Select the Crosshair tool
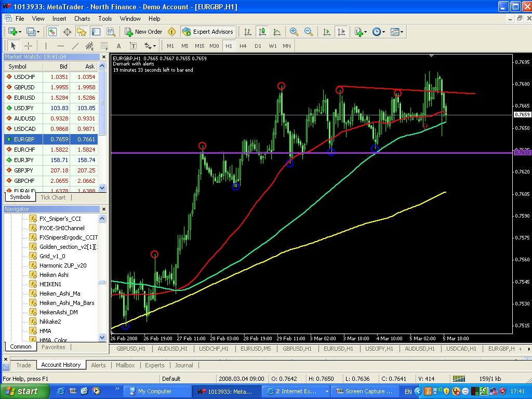 28,46
